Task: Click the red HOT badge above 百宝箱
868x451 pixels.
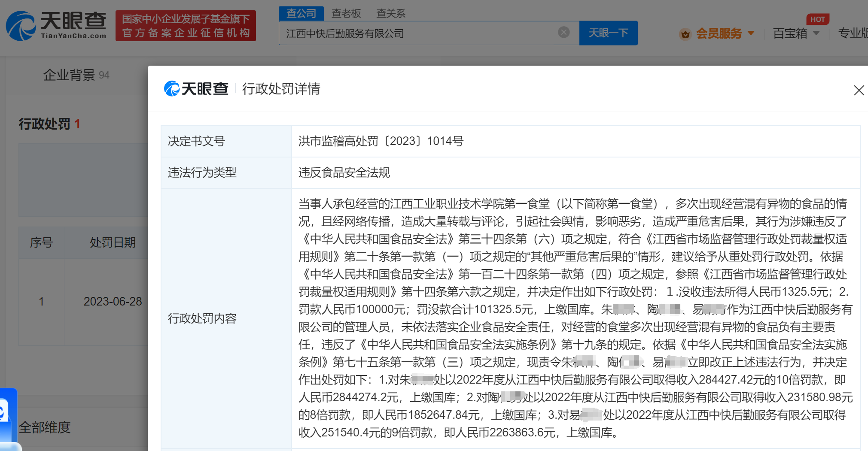Action: pos(817,19)
